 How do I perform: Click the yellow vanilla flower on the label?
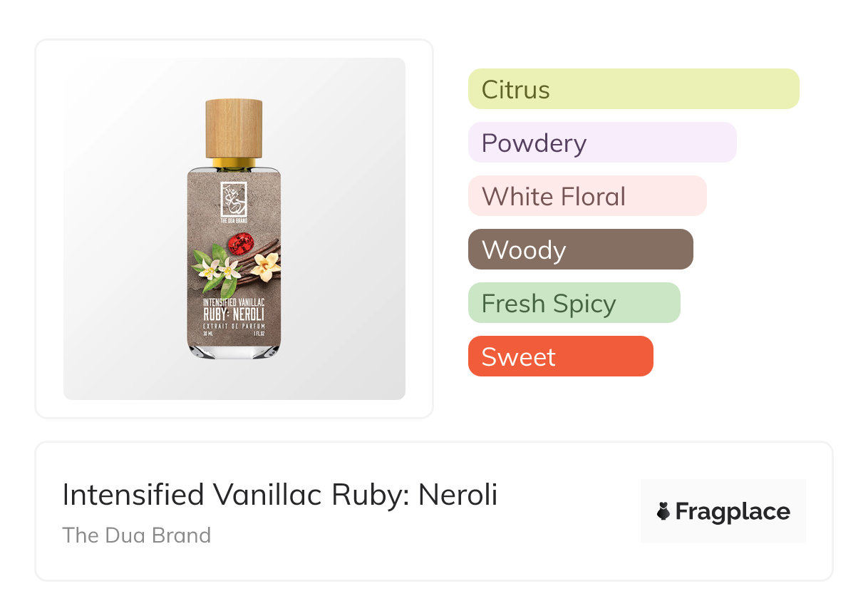tap(267, 267)
